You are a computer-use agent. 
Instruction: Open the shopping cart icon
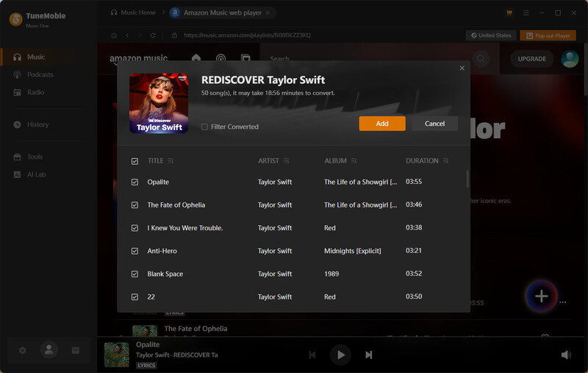509,13
